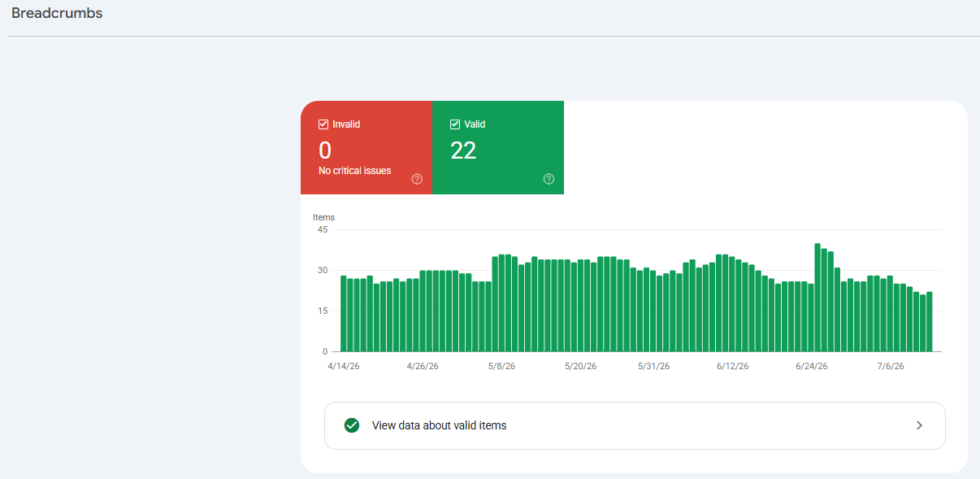Open help icon in the Invalid card
The width and height of the screenshot is (980, 479).
pos(417,179)
